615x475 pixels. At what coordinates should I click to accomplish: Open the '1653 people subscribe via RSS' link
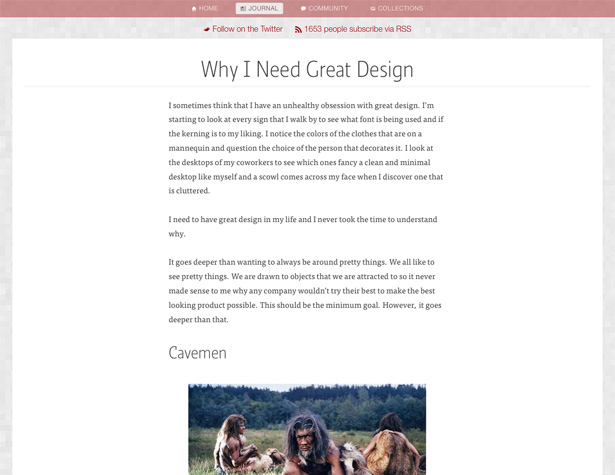tap(358, 29)
